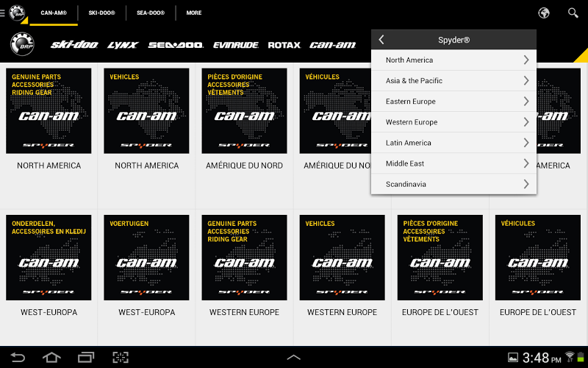Open the globe region selector
This screenshot has height=368, width=588.
[x=544, y=13]
